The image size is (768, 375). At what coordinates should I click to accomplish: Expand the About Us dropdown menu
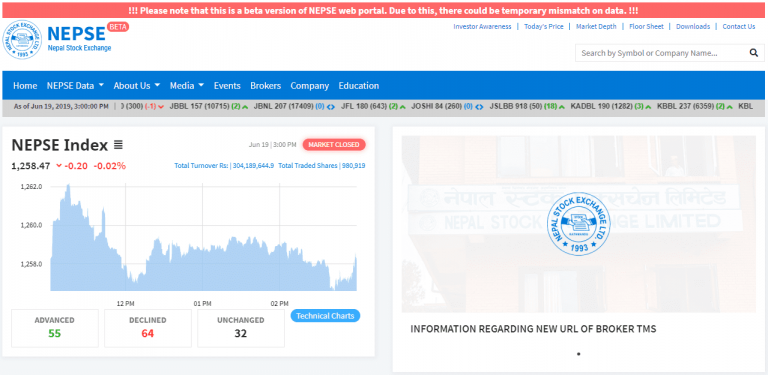[x=137, y=86]
